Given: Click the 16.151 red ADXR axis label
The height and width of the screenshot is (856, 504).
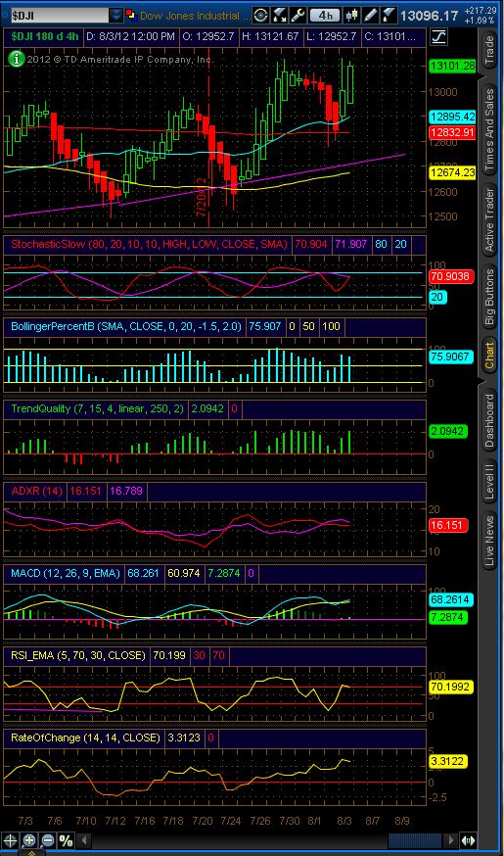Looking at the screenshot, I should point(447,525).
